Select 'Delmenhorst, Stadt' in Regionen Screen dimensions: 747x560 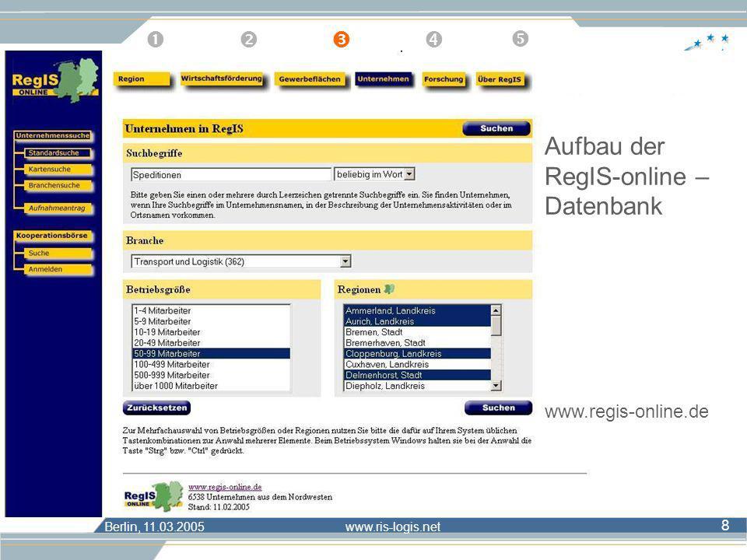pyautogui.click(x=417, y=375)
